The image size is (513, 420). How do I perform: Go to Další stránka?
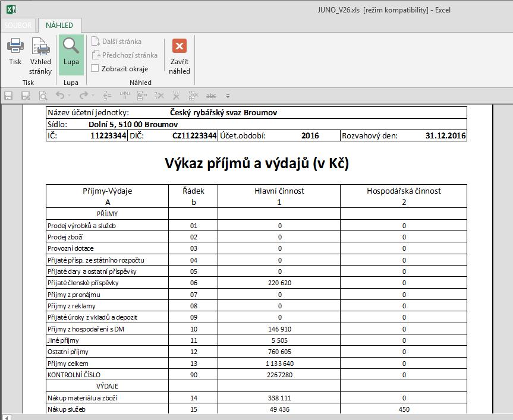pos(117,42)
